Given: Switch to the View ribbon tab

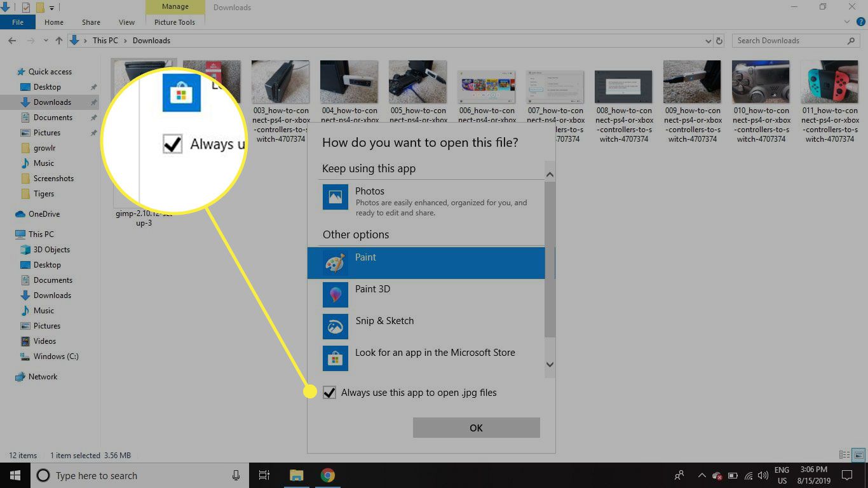Looking at the screenshot, I should coord(126,22).
